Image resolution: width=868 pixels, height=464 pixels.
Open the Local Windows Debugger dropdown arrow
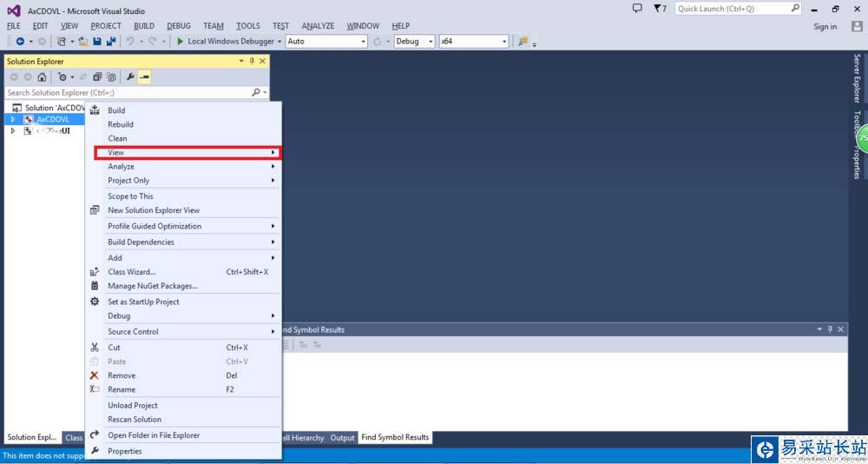coord(279,42)
